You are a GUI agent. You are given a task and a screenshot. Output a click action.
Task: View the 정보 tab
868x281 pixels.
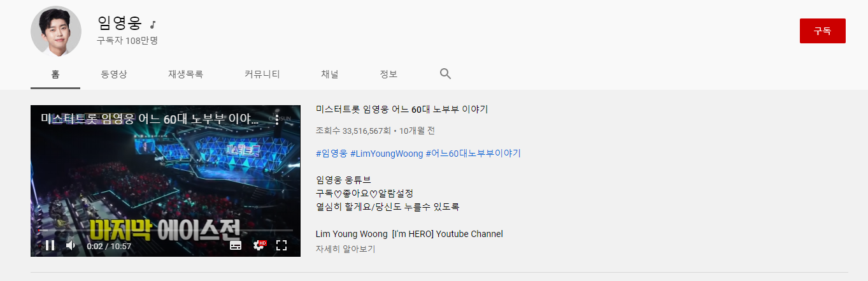click(x=388, y=74)
